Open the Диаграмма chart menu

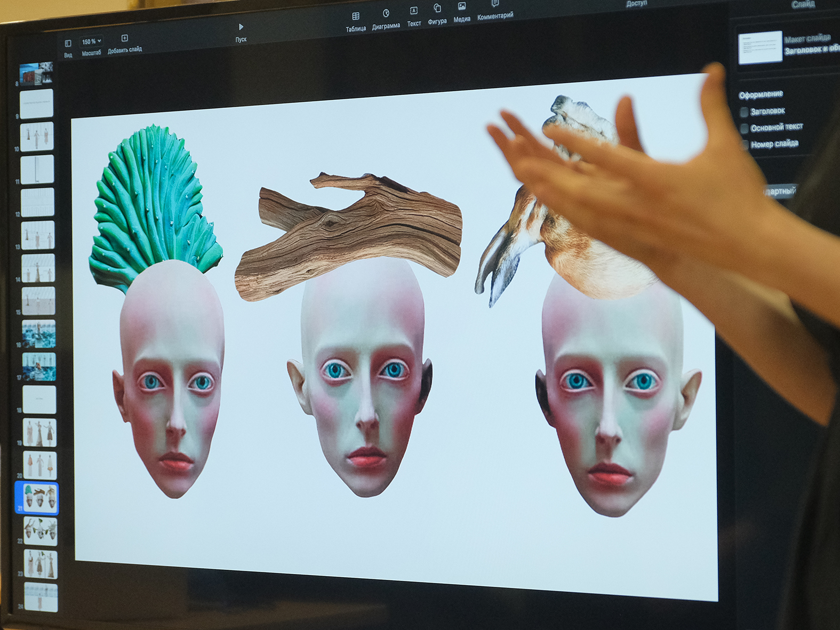386,14
